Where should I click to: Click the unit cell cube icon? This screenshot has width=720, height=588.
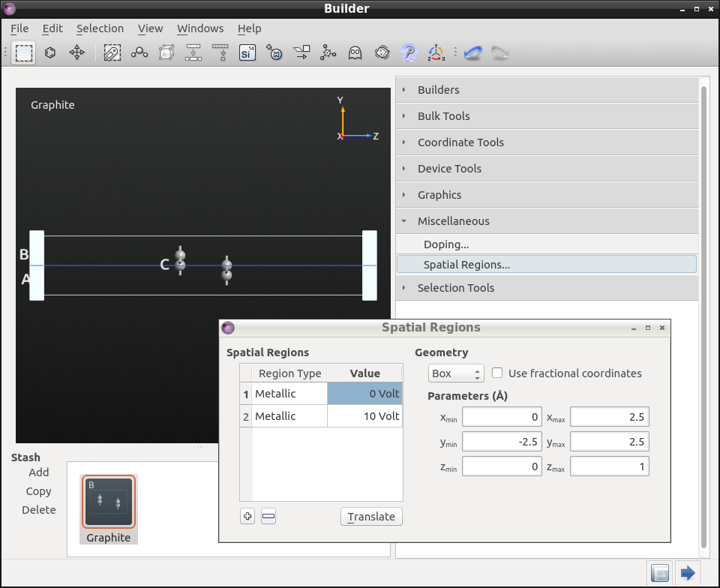tap(166, 53)
